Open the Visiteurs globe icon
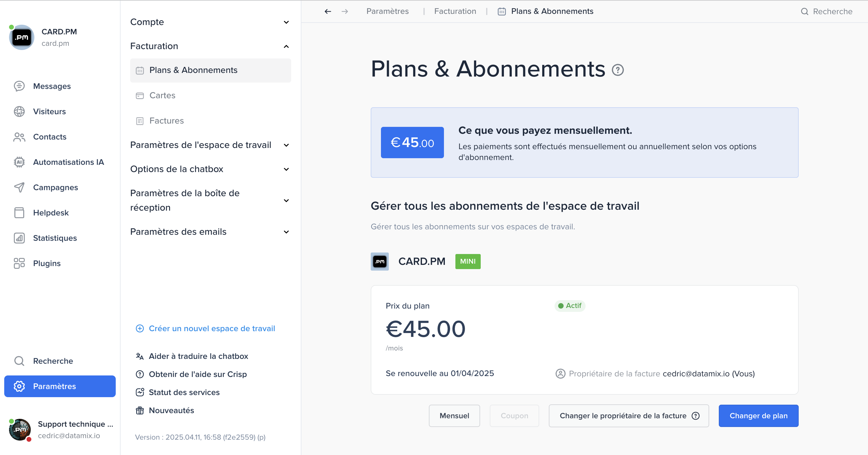868x455 pixels. click(19, 111)
